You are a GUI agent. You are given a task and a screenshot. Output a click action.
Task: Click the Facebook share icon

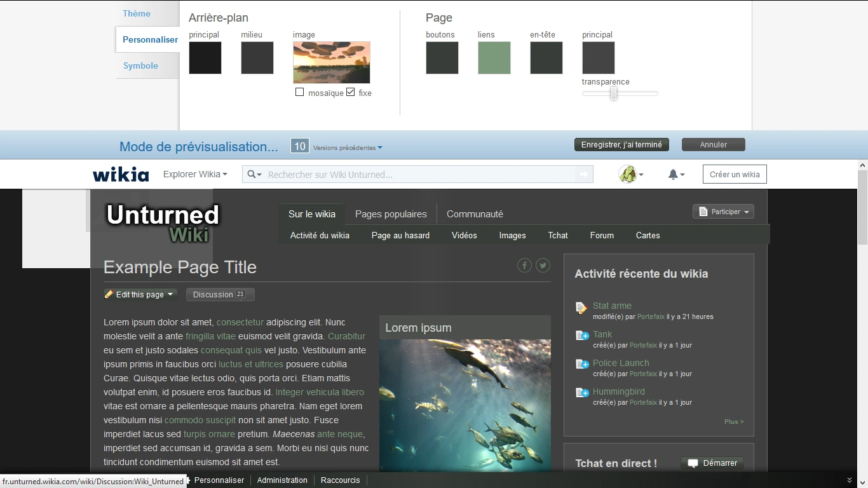524,266
